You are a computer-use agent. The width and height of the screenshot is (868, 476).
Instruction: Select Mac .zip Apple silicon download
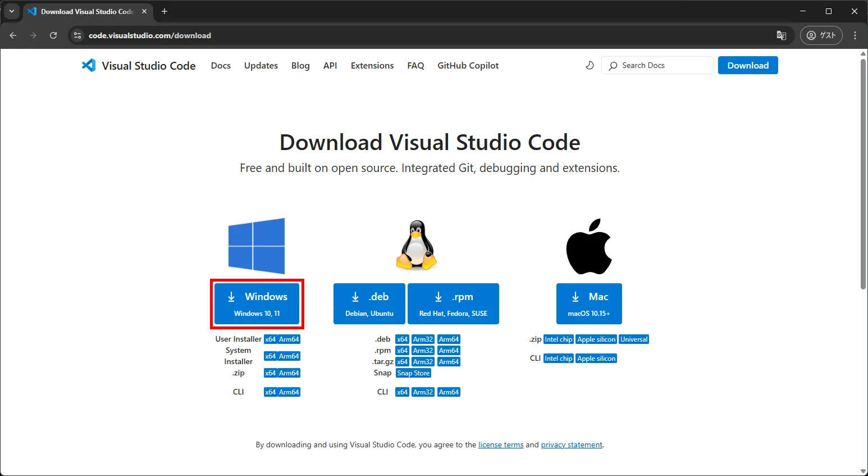pos(596,339)
